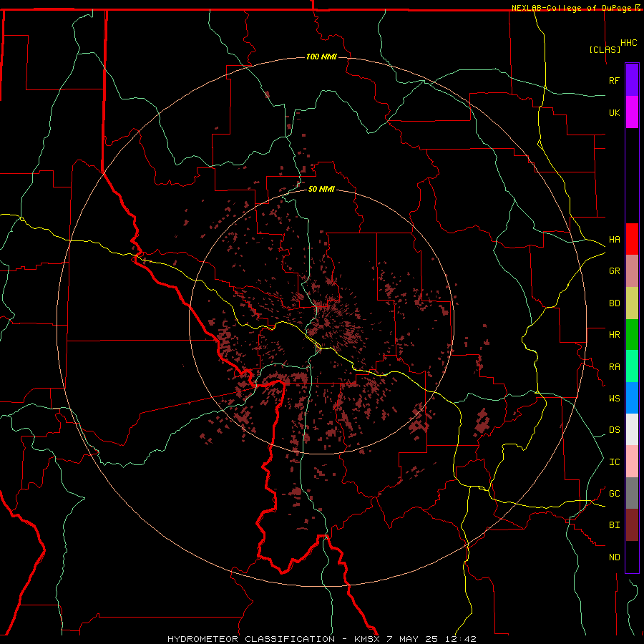Click the 100 NMI range ring label

point(321,57)
